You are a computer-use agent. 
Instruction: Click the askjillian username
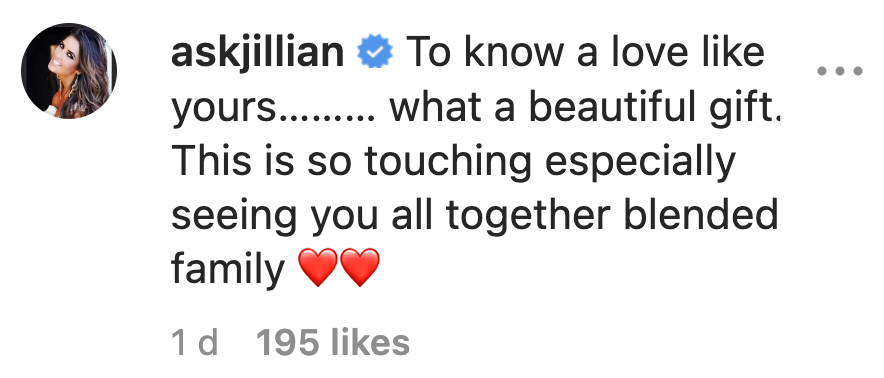258,54
